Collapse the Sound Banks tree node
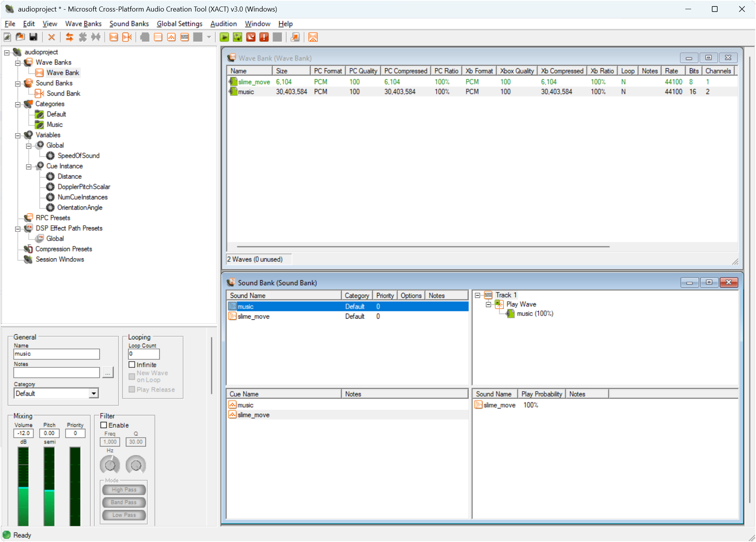The height and width of the screenshot is (542, 756). click(18, 84)
